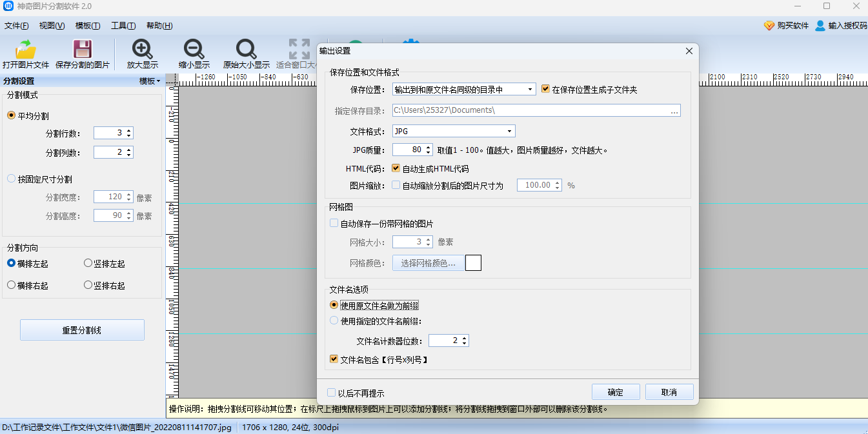Screen dimensions: 868x434
Task: Click the Buy Software diamond icon
Action: tap(769, 26)
